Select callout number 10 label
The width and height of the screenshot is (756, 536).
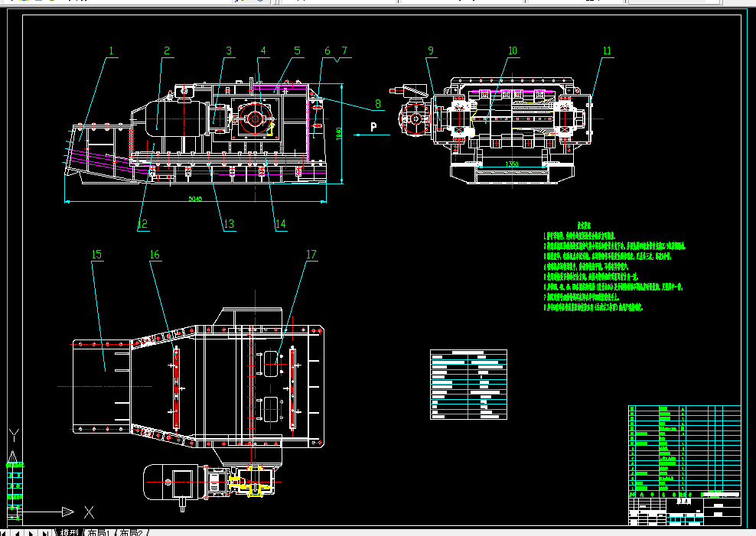pyautogui.click(x=513, y=50)
